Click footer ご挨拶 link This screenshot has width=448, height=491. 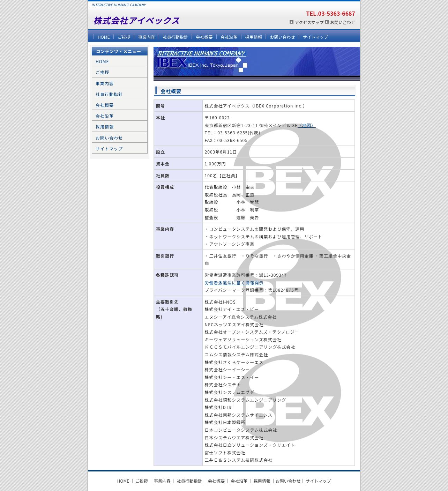141,481
